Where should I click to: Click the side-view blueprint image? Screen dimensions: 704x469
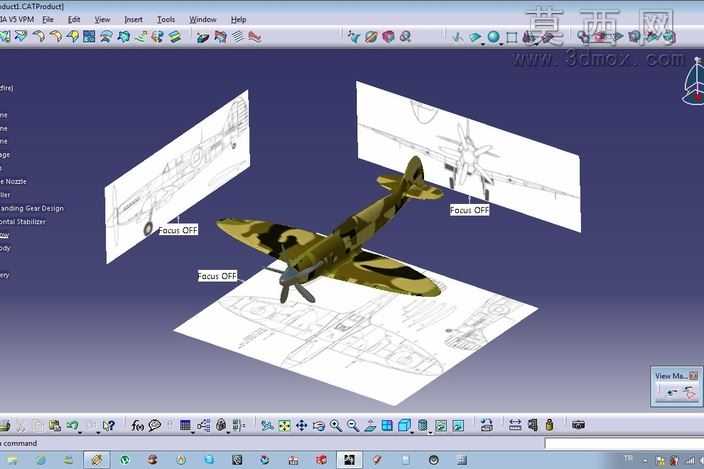coord(178,176)
